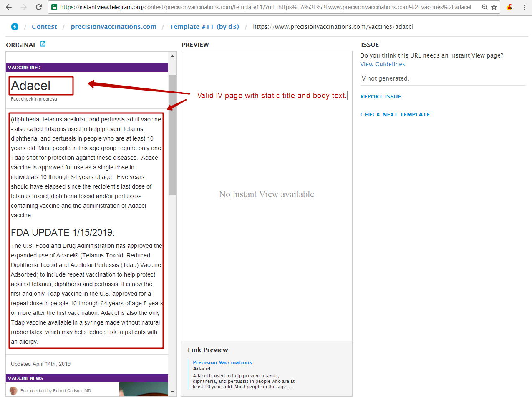Viewport: 532px width, 400px height.
Task: Click 'Fact checked by Robert Carlson, MD' text
Action: [55, 391]
